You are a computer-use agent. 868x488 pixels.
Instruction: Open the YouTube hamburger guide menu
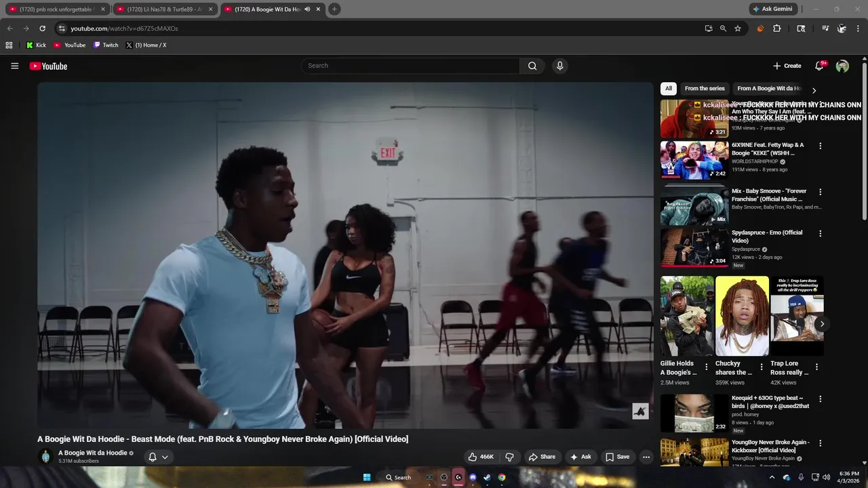(14, 66)
